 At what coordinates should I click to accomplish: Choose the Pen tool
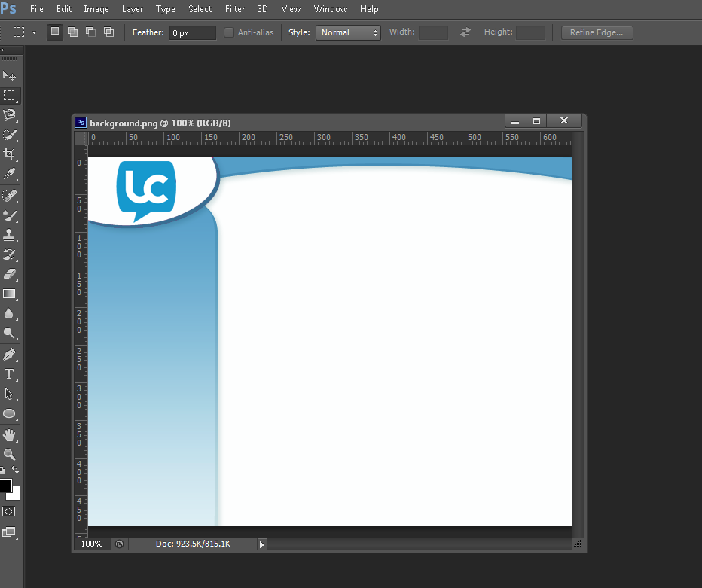point(9,355)
